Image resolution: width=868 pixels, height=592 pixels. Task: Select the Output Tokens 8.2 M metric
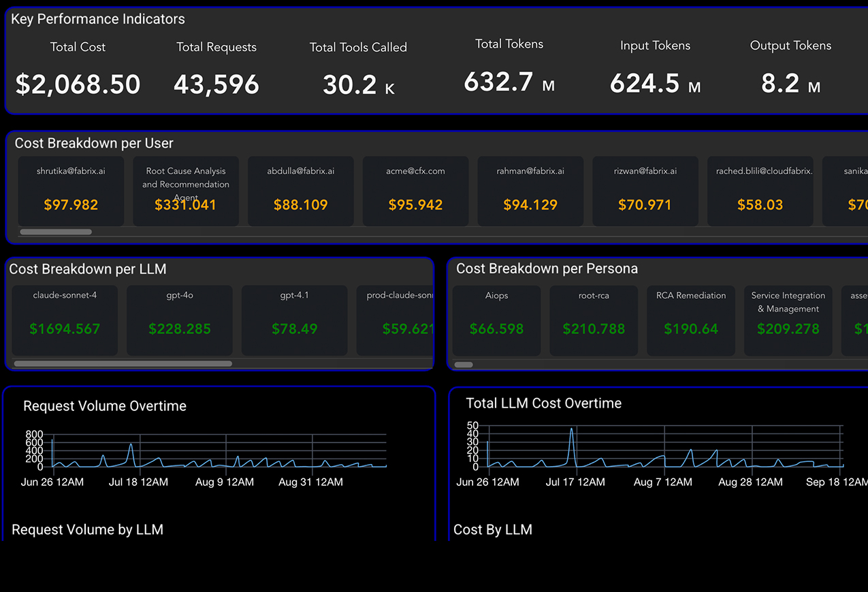[790, 83]
